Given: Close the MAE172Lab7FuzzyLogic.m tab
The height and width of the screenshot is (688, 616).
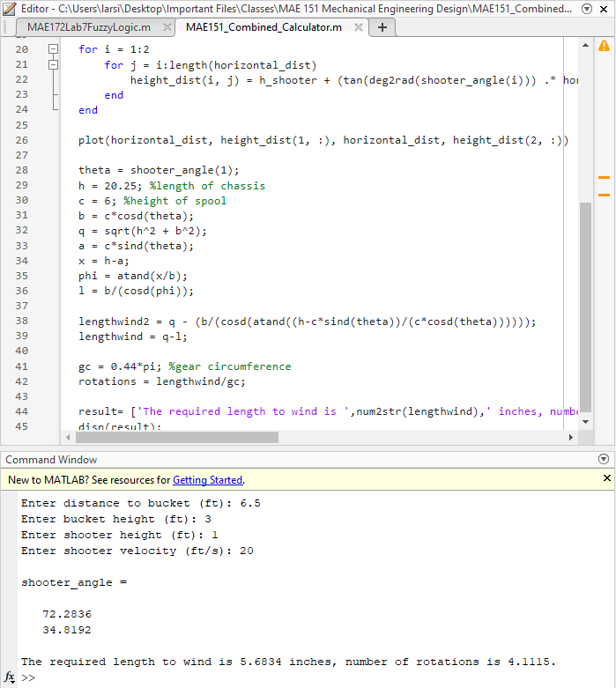Looking at the screenshot, I should 160,27.
